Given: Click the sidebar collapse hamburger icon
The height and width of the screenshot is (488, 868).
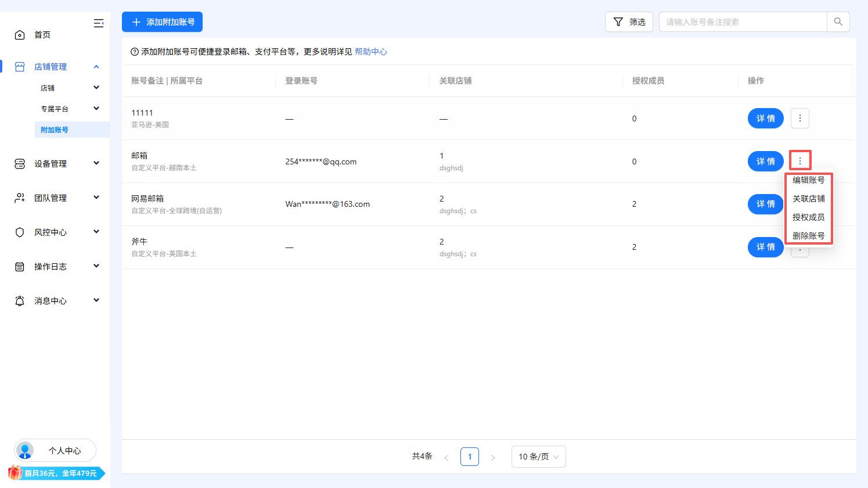Looking at the screenshot, I should (98, 23).
